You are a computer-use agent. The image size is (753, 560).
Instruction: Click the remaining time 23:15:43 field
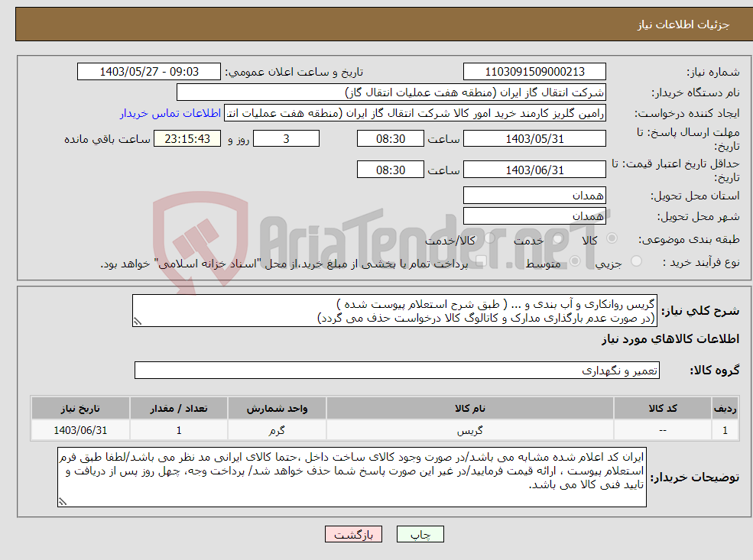(187, 139)
